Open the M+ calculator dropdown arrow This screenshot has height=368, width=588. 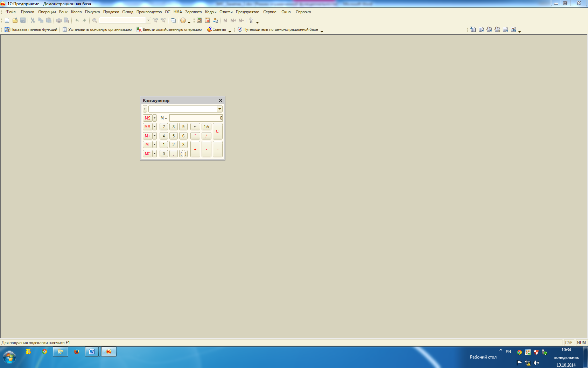point(154,136)
